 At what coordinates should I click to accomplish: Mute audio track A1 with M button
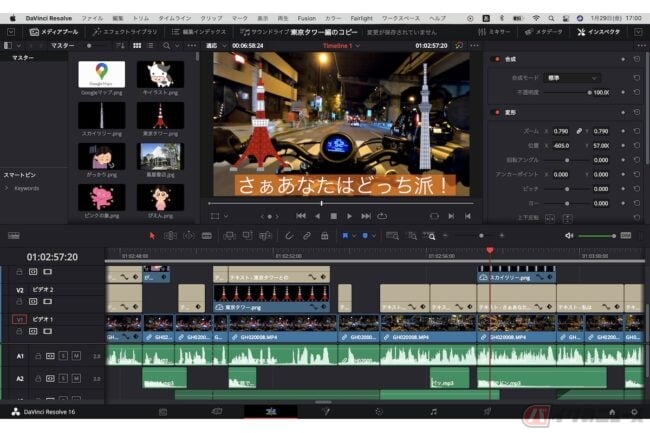click(x=76, y=355)
